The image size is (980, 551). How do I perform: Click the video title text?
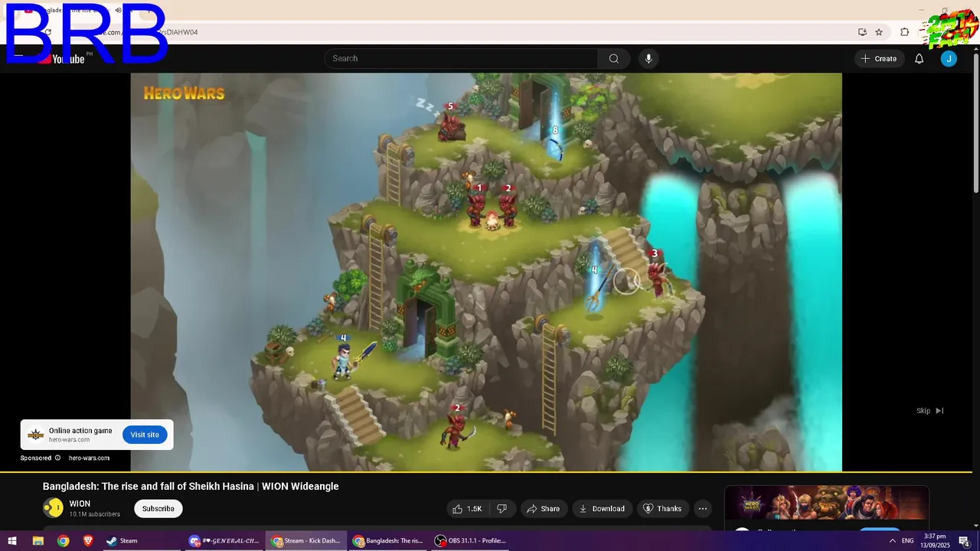(191, 487)
